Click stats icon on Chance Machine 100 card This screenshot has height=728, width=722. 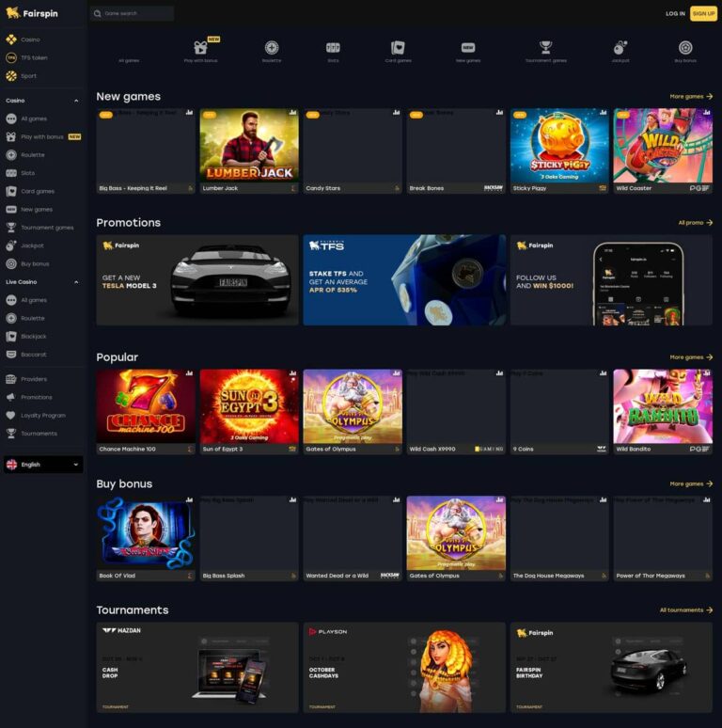(x=189, y=373)
